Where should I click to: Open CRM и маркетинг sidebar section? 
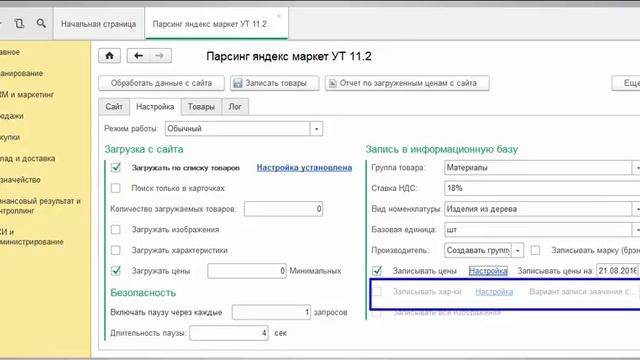27,95
